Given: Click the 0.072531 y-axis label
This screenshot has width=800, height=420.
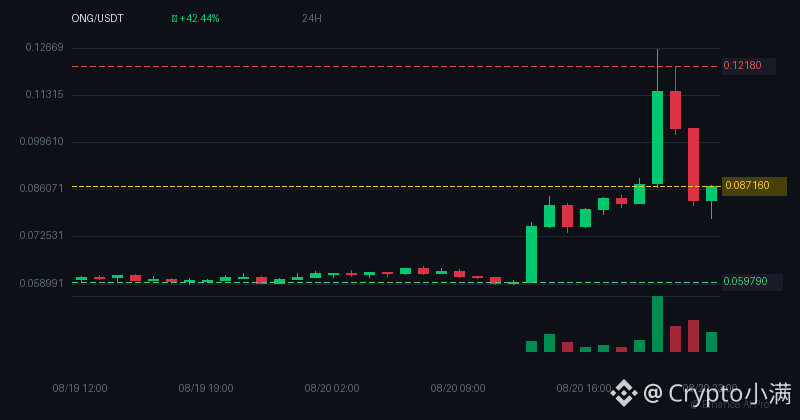Looking at the screenshot, I should point(41,235).
